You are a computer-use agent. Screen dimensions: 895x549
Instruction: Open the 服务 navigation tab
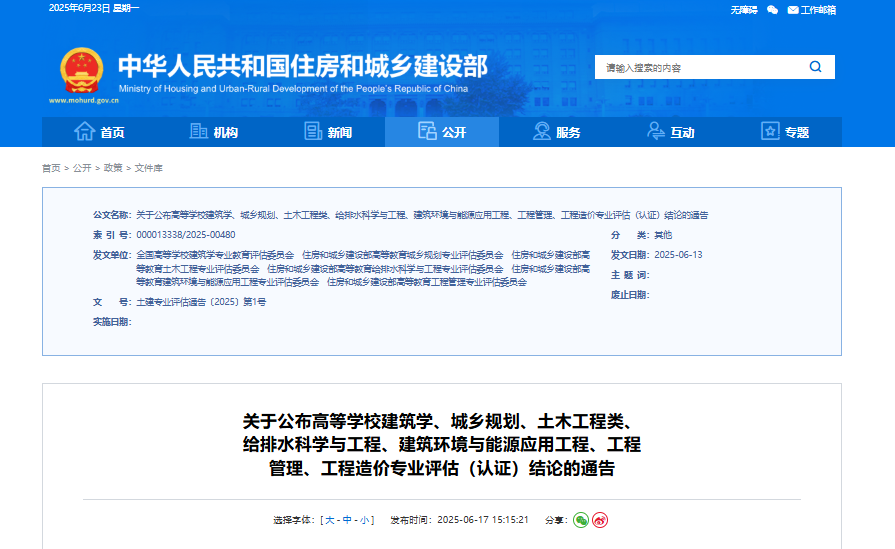556,132
